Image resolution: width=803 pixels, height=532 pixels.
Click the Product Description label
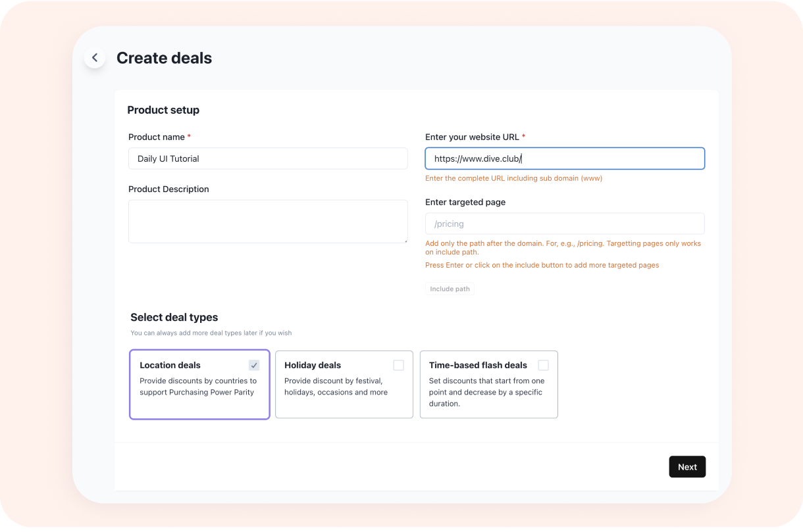pyautogui.click(x=168, y=189)
